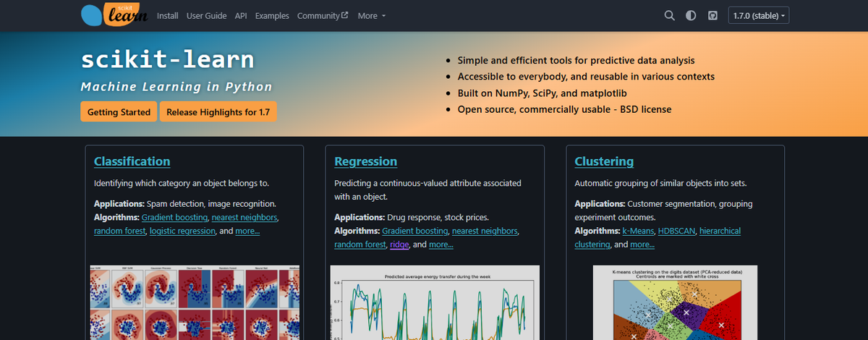
Task: Click the scikit-learn hero title text
Action: click(168, 59)
